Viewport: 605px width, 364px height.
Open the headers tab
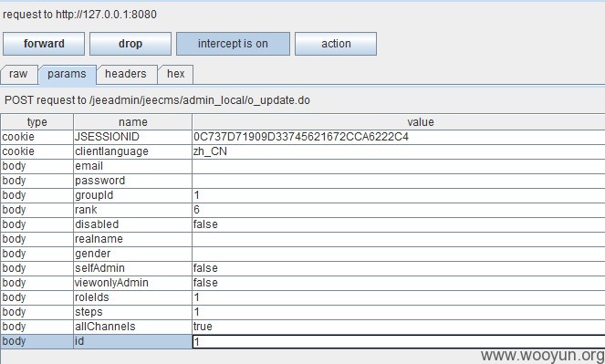coord(126,74)
